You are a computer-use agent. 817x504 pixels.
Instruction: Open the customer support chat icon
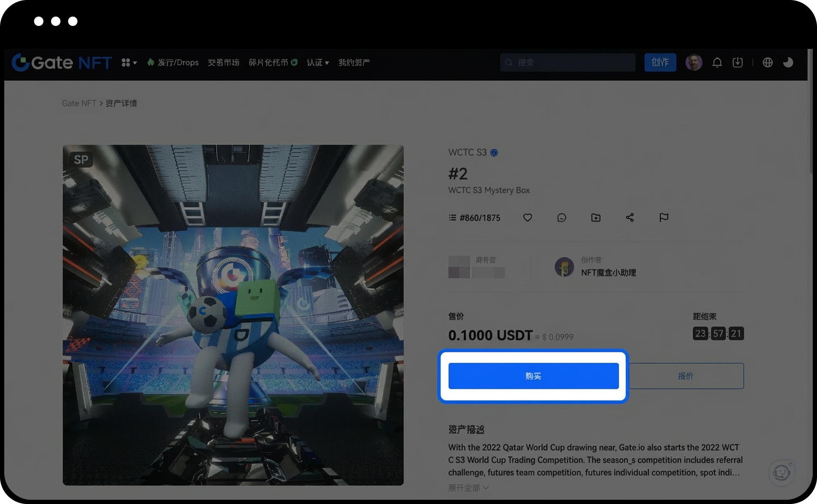pyautogui.click(x=781, y=472)
